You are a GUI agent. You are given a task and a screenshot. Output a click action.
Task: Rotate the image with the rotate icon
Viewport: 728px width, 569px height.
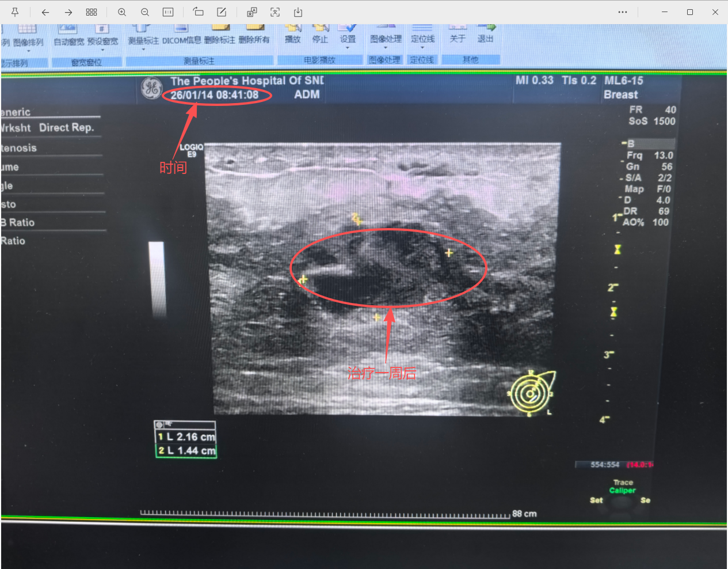[199, 12]
